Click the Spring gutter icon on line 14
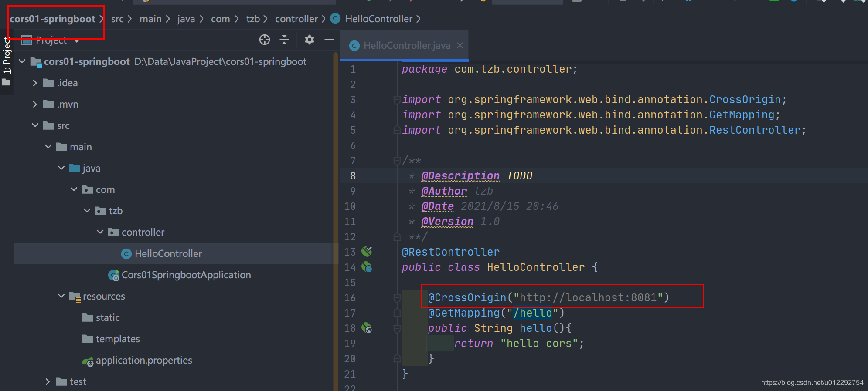Viewport: 868px width, 391px height. coord(367,267)
